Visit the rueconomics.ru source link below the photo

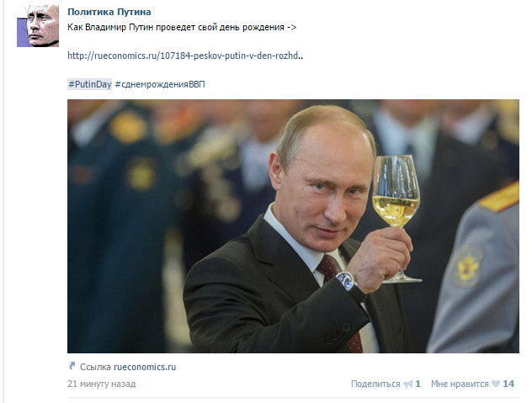point(145,367)
